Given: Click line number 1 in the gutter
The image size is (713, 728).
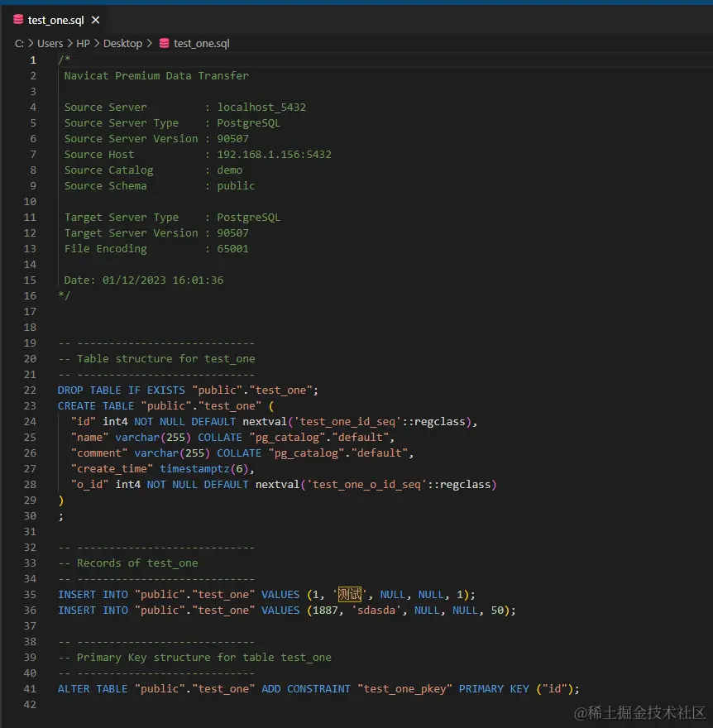Looking at the screenshot, I should pyautogui.click(x=33, y=60).
